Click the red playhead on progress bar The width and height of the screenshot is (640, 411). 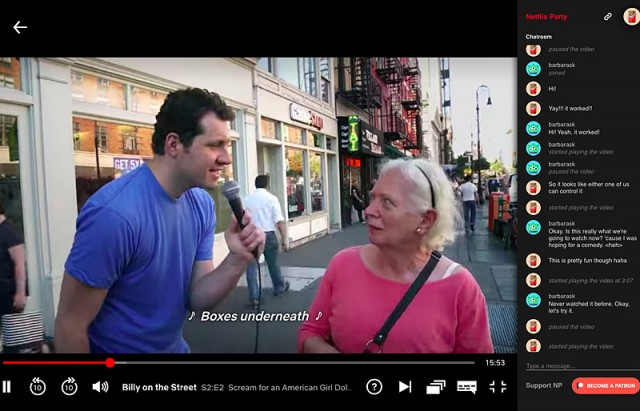click(x=110, y=362)
